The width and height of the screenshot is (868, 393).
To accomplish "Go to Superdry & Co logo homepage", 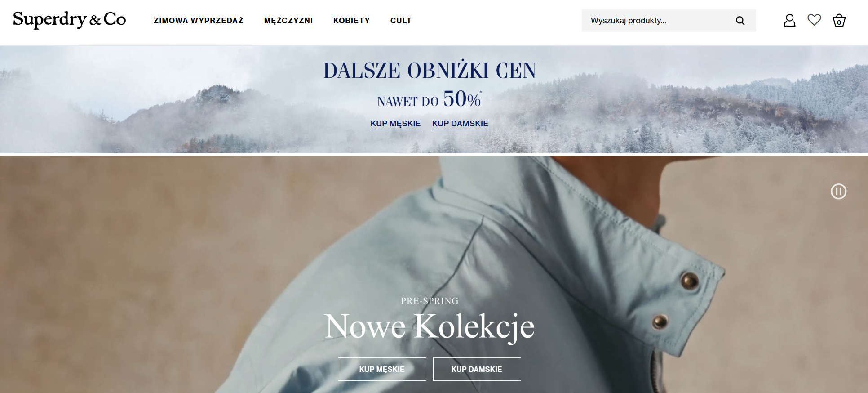I will 70,19.
